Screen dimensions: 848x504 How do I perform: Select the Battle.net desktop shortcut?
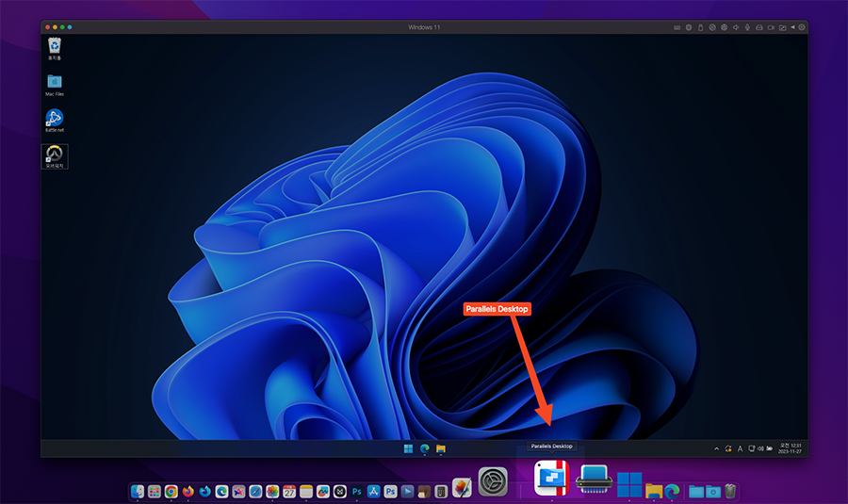pyautogui.click(x=54, y=121)
